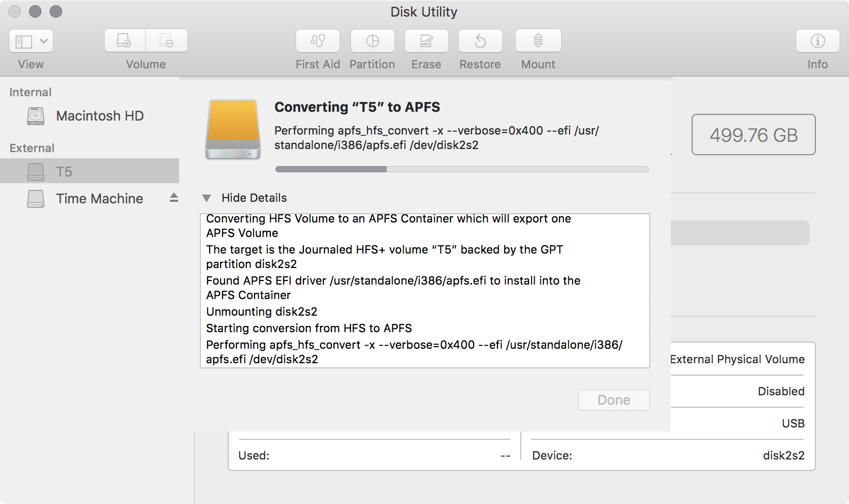Screen dimensions: 849x504
Task: Click the "Internal" sidebar heading
Action: [x=31, y=92]
